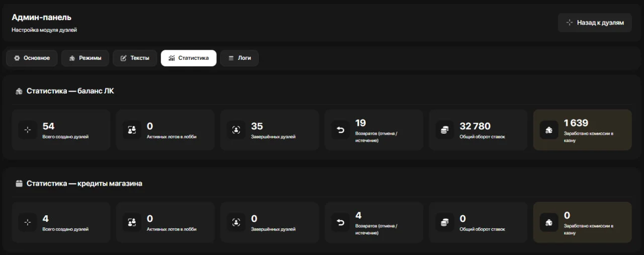Open the Основное tab
The image size is (644, 255).
pos(32,58)
